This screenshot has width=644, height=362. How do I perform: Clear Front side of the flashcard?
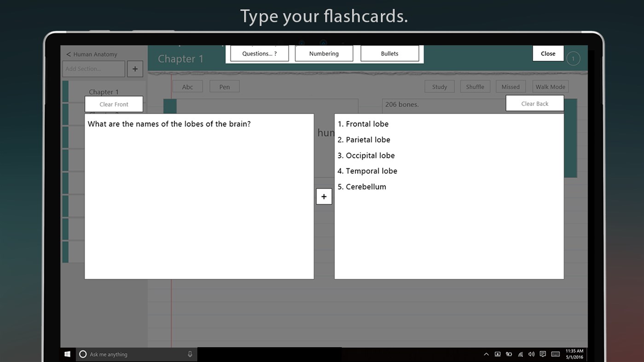113,104
